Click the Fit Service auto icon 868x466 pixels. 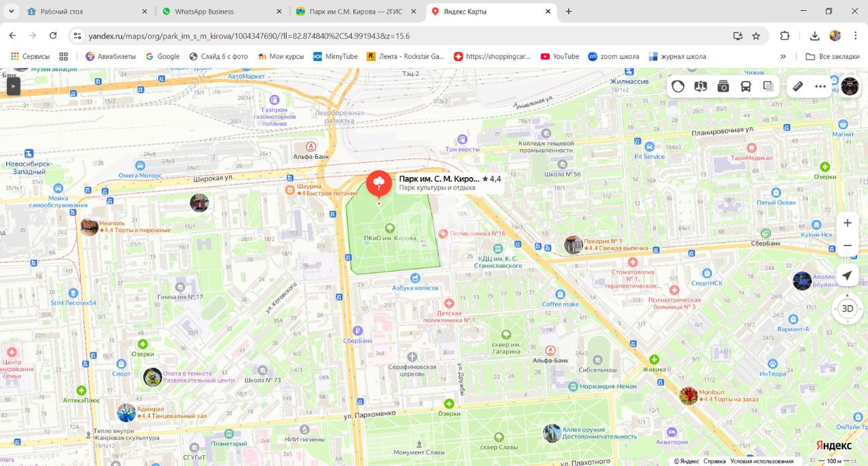click(650, 147)
